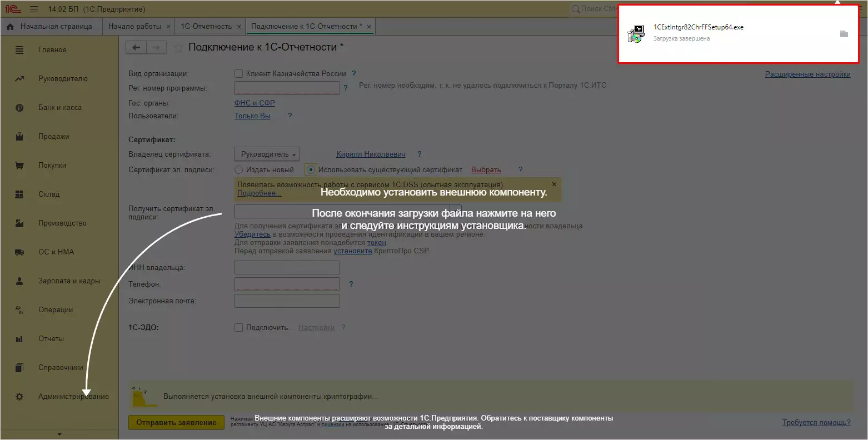Focus the Рег. номер программы field

tap(287, 88)
